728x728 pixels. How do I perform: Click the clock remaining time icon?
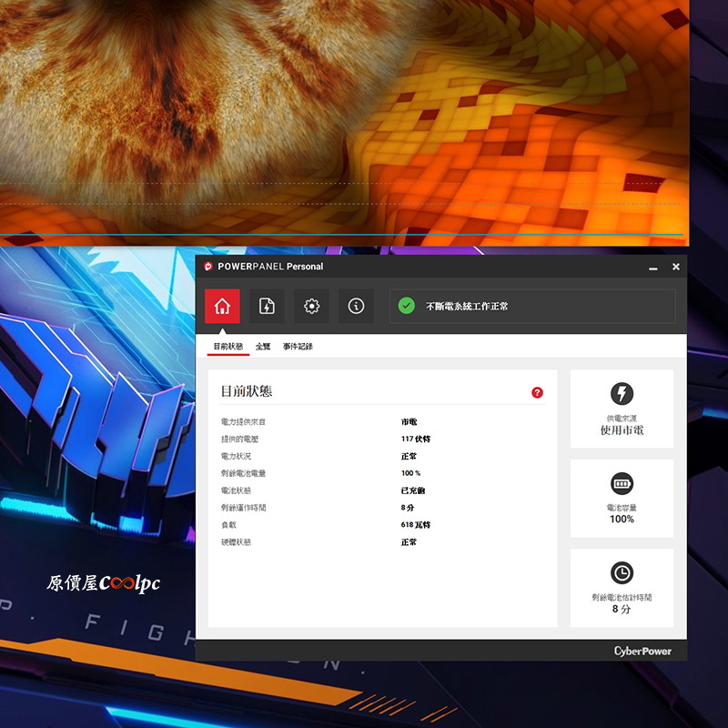622,572
